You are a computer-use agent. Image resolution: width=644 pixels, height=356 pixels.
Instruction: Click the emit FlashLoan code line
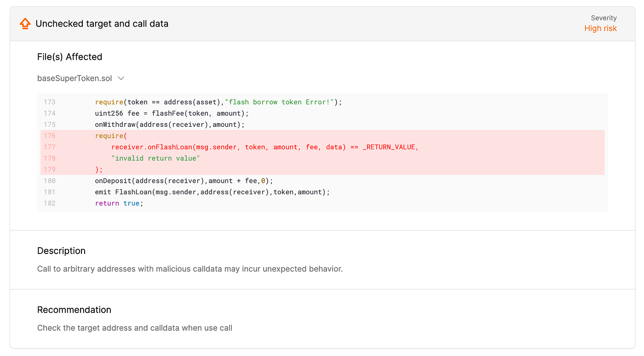click(x=213, y=192)
